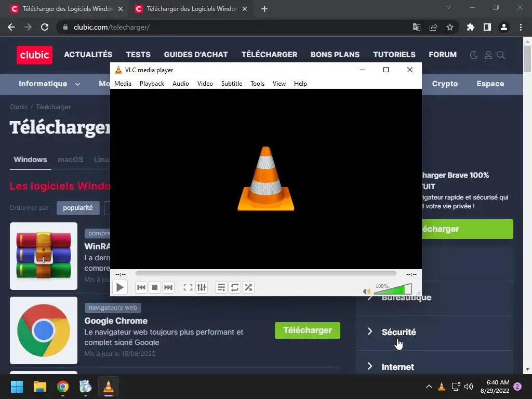This screenshot has width=532, height=399.
Task: Open Clubic FORUM link
Action: 443,55
